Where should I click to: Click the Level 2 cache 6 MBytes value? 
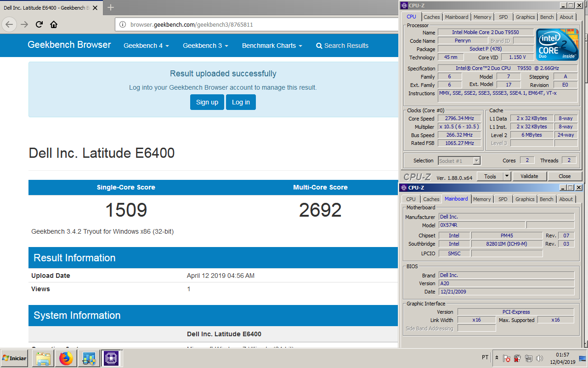pyautogui.click(x=531, y=135)
